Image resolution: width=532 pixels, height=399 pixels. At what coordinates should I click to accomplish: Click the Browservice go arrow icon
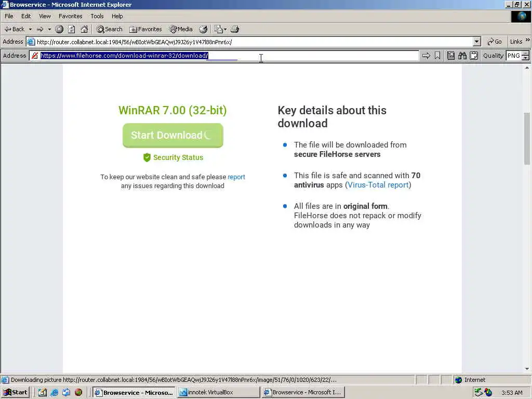pyautogui.click(x=426, y=56)
